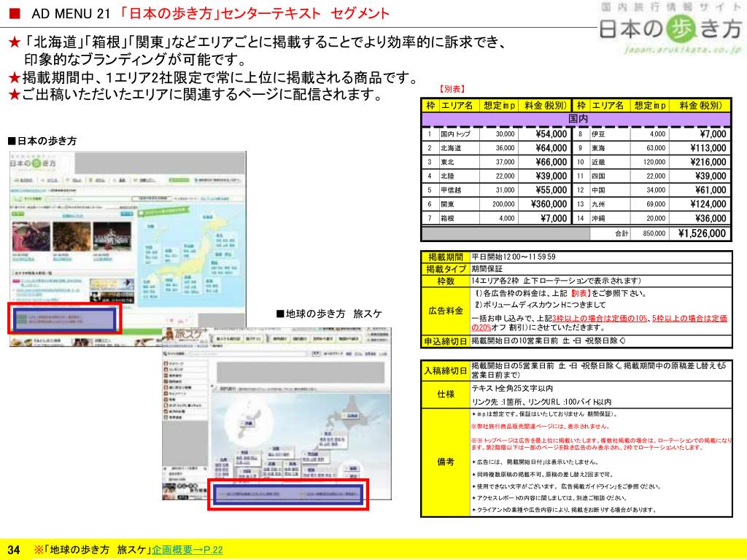Click the 備考 row label
This screenshot has width=747, height=560.
click(446, 462)
